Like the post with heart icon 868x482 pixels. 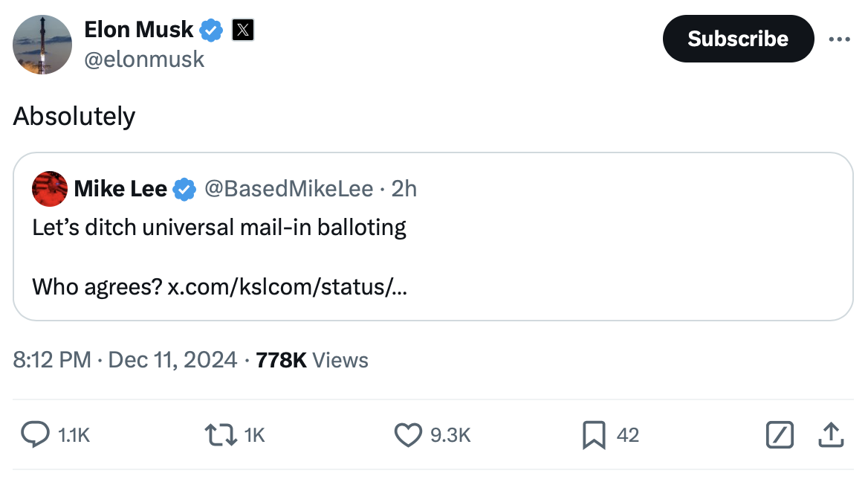pyautogui.click(x=408, y=435)
